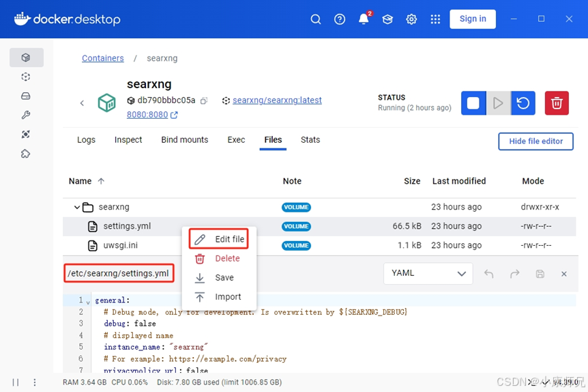
Task: Open the apps grid icon
Action: (435, 19)
